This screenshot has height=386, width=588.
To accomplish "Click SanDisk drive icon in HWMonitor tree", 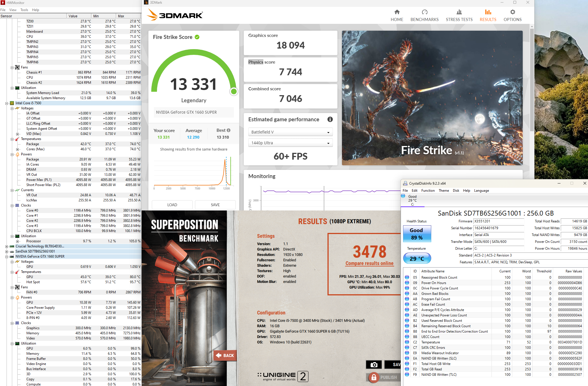I will click(12, 251).
